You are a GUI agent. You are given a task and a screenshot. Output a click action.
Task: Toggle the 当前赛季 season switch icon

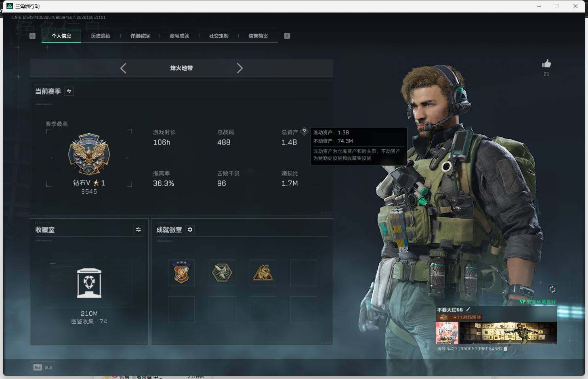pyautogui.click(x=69, y=91)
